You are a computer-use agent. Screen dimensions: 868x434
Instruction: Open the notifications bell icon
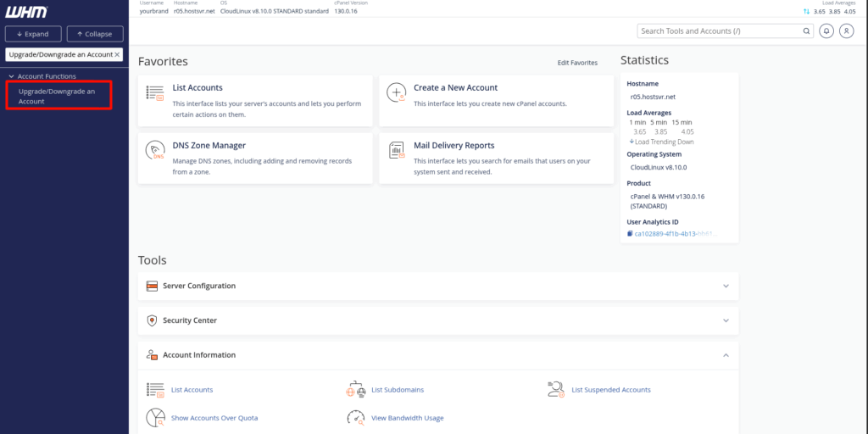[x=827, y=31]
